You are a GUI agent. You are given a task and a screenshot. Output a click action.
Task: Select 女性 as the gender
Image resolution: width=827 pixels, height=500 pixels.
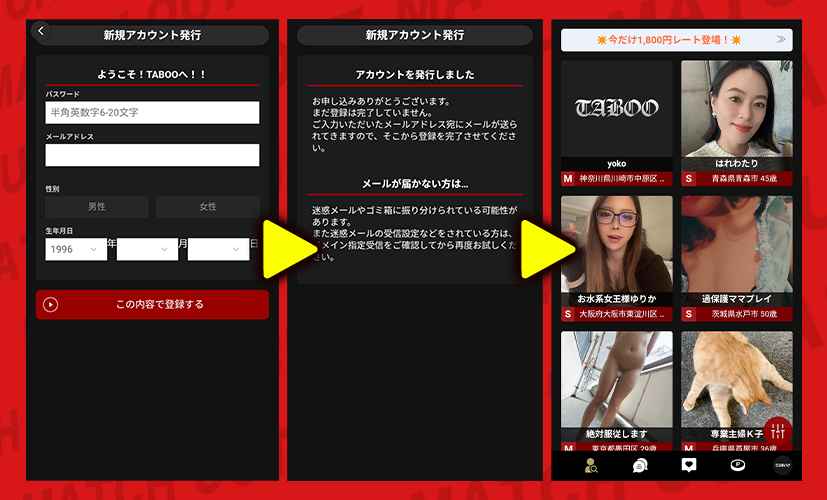[207, 207]
